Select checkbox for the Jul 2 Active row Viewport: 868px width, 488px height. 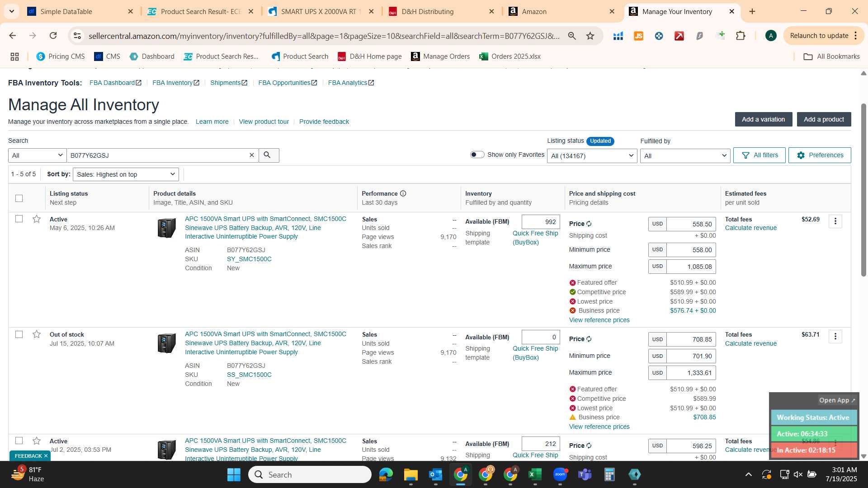click(x=19, y=441)
